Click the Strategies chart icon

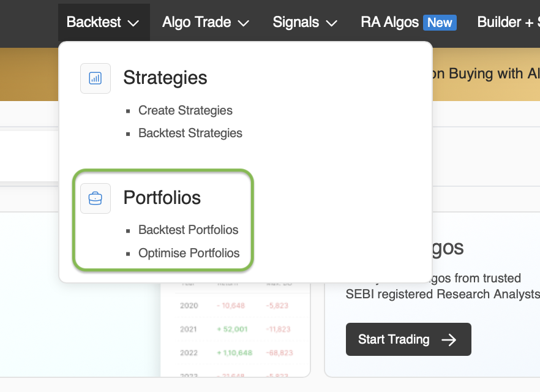click(x=96, y=78)
